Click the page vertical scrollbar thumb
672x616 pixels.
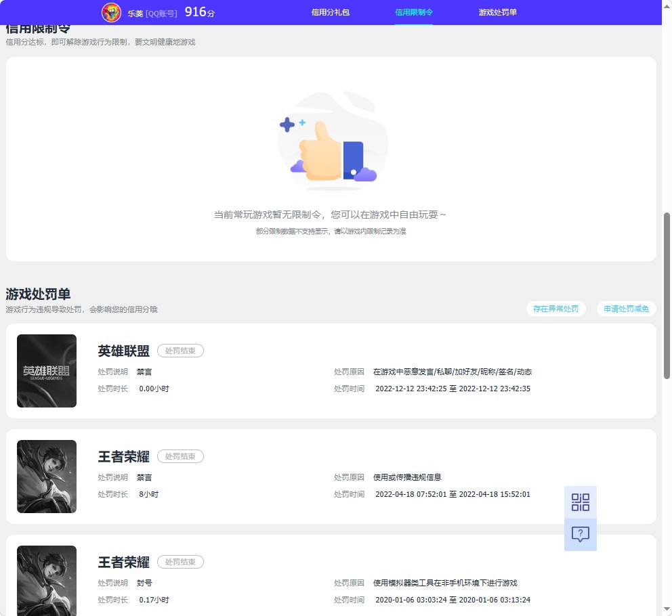667,296
